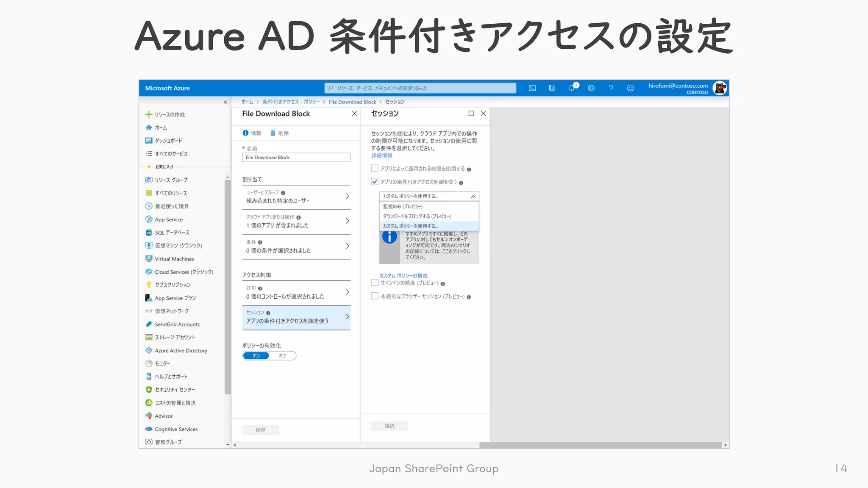Open Cloud Shell icon in top bar
868x488 pixels.
coord(532,88)
